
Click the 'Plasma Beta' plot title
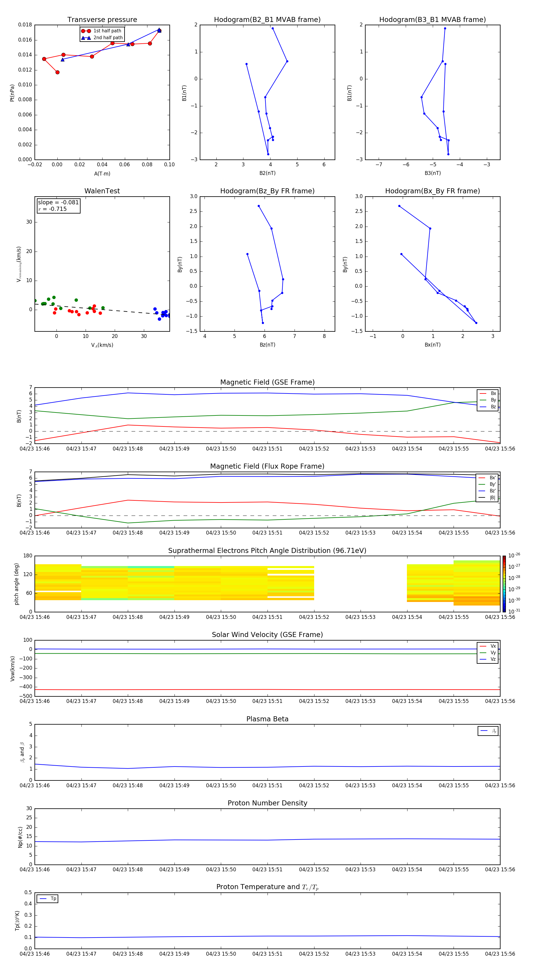coord(267,719)
